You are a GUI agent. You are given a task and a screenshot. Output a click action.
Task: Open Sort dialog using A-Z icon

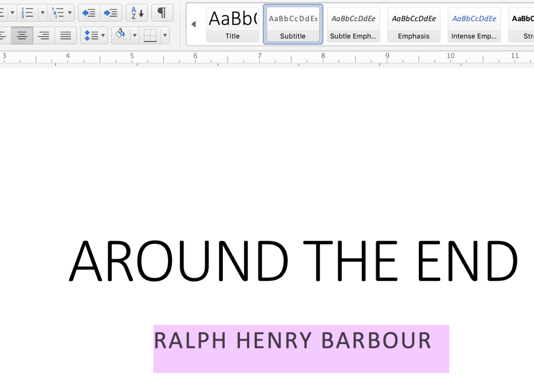(x=136, y=13)
